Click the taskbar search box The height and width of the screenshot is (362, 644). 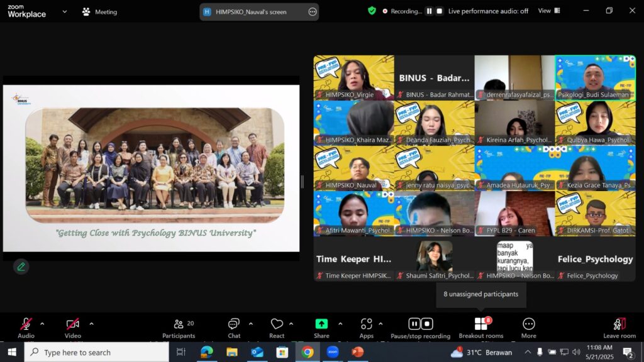click(x=96, y=352)
